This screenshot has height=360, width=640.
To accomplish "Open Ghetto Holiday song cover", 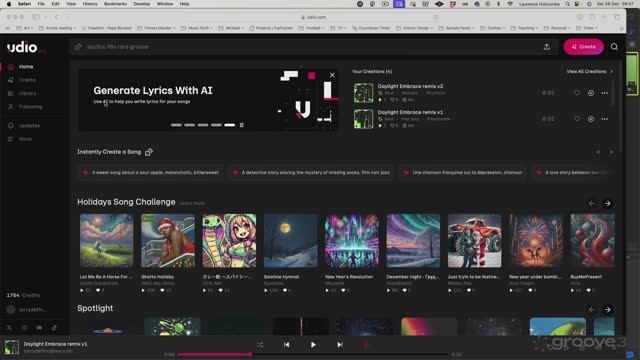I will pos(168,240).
